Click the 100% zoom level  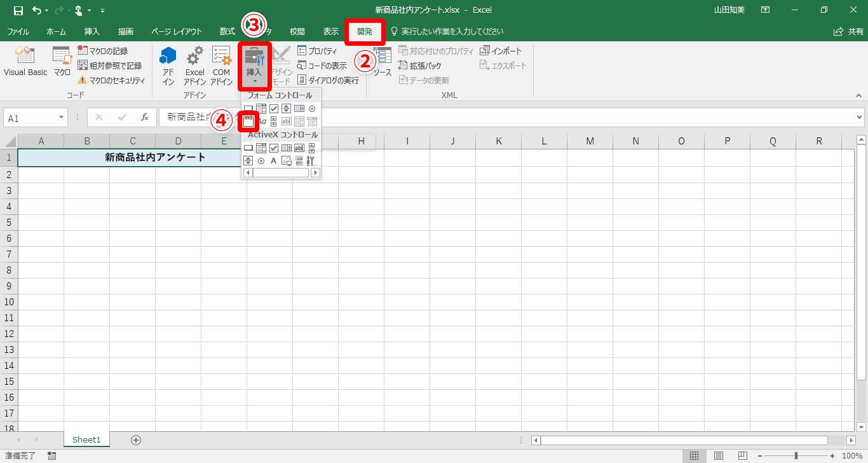click(x=851, y=456)
